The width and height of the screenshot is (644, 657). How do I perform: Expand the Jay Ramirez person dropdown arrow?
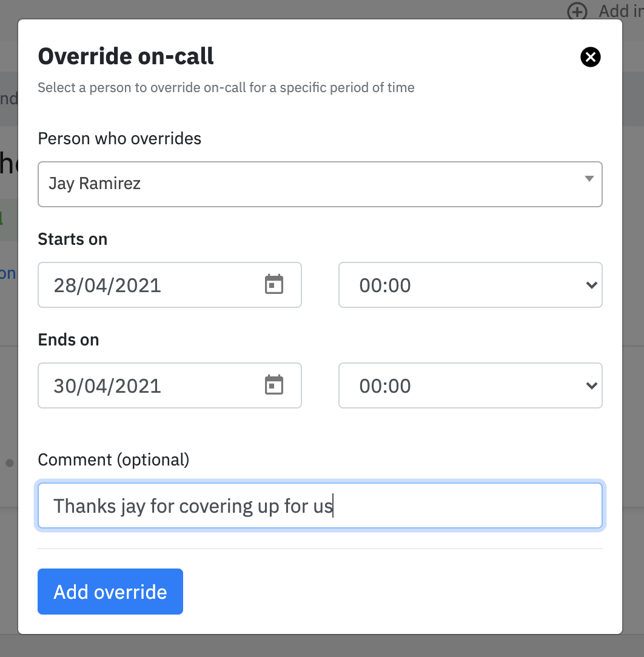(589, 179)
